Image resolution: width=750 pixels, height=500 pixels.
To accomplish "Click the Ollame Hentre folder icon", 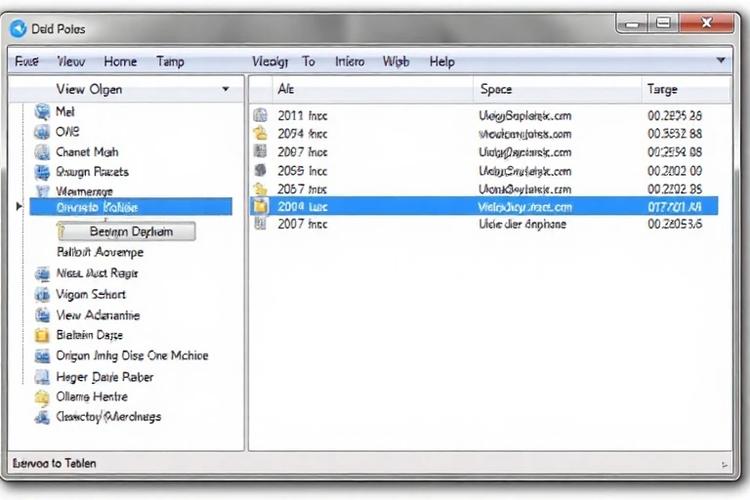I will point(42,397).
